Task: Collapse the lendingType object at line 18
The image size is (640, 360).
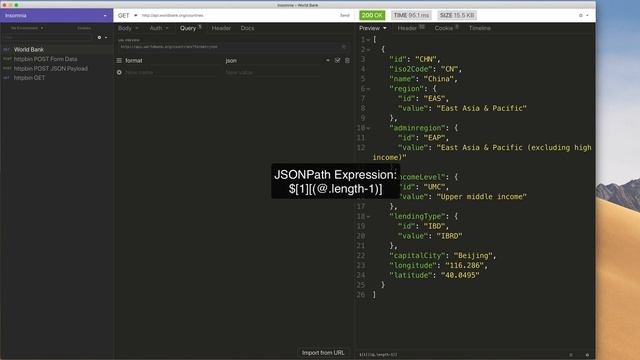Action: pos(368,217)
